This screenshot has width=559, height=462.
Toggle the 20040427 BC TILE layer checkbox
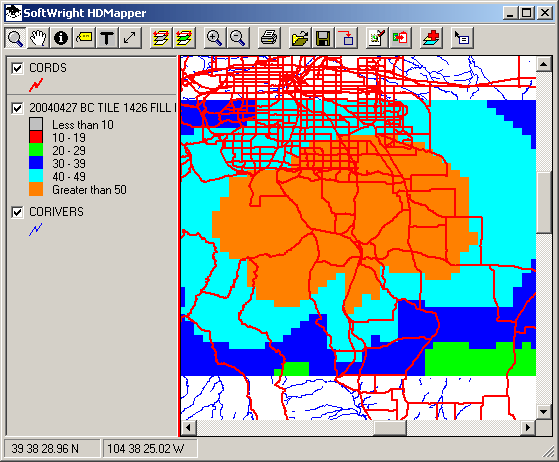(x=17, y=108)
